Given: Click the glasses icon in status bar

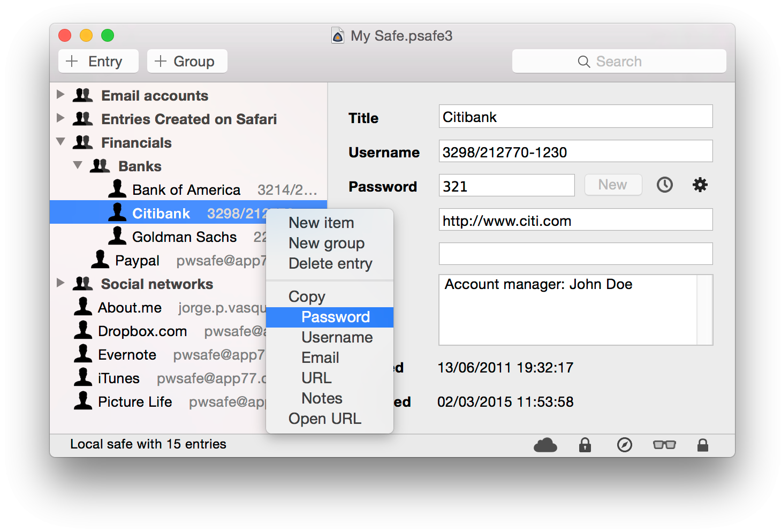Looking at the screenshot, I should click(664, 445).
